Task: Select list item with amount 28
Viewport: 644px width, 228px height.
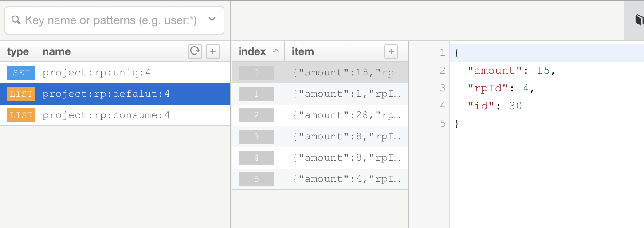Action: [x=346, y=115]
